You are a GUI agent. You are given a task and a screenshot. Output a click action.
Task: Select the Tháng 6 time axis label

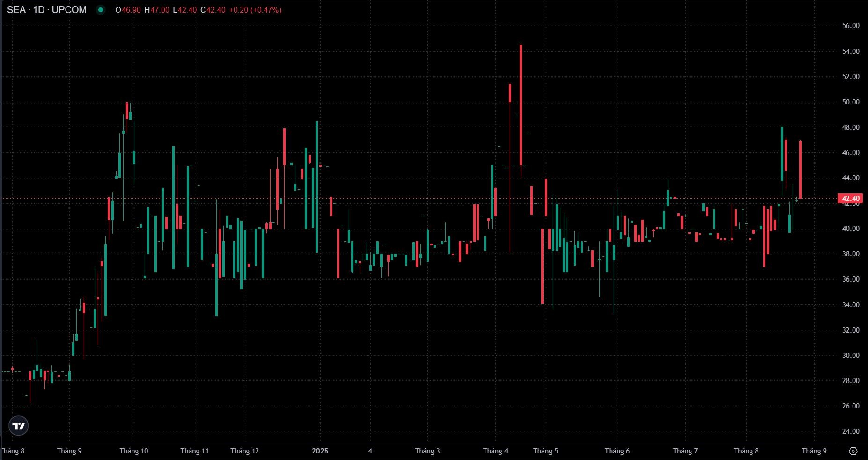point(617,451)
